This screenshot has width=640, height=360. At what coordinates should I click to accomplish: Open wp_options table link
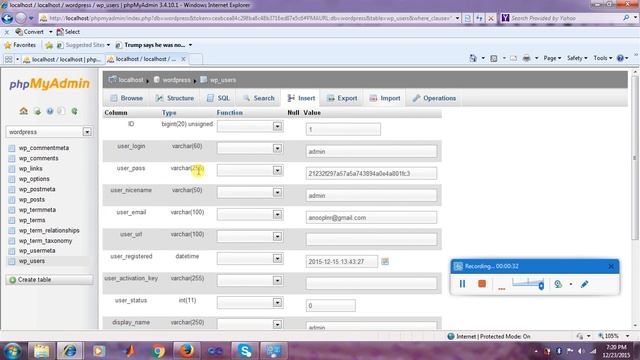(34, 179)
